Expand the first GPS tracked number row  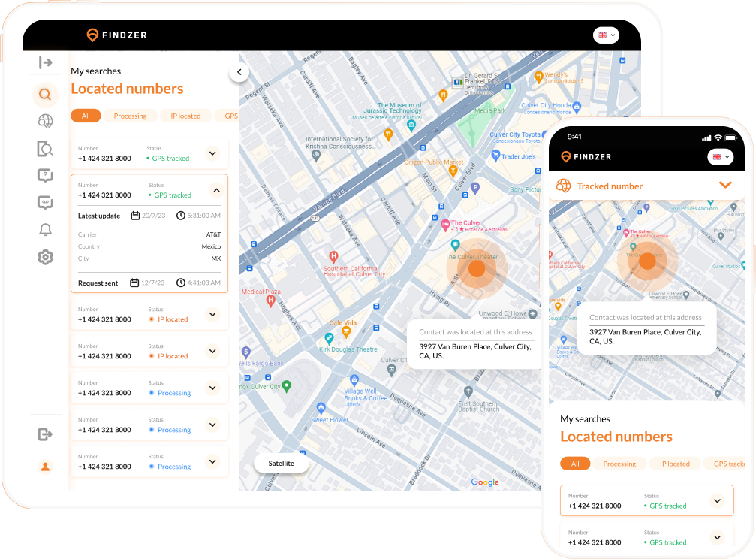point(212,153)
